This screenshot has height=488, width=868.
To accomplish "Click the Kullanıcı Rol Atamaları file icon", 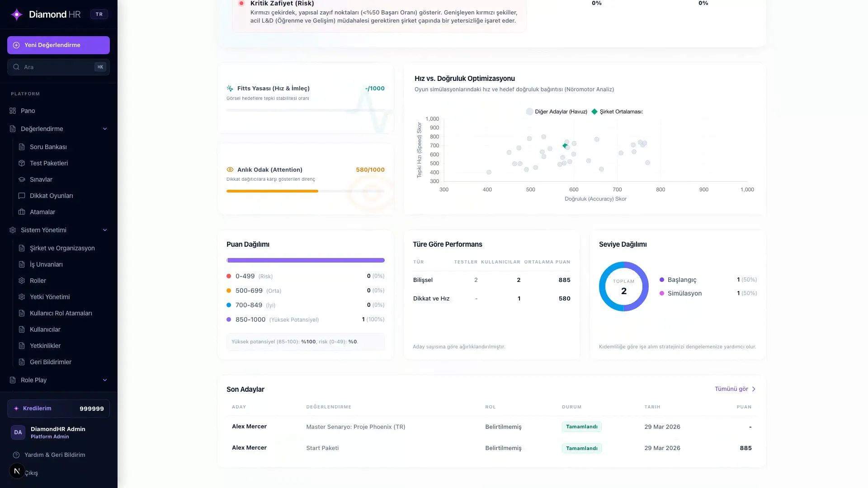I will pos(22,313).
